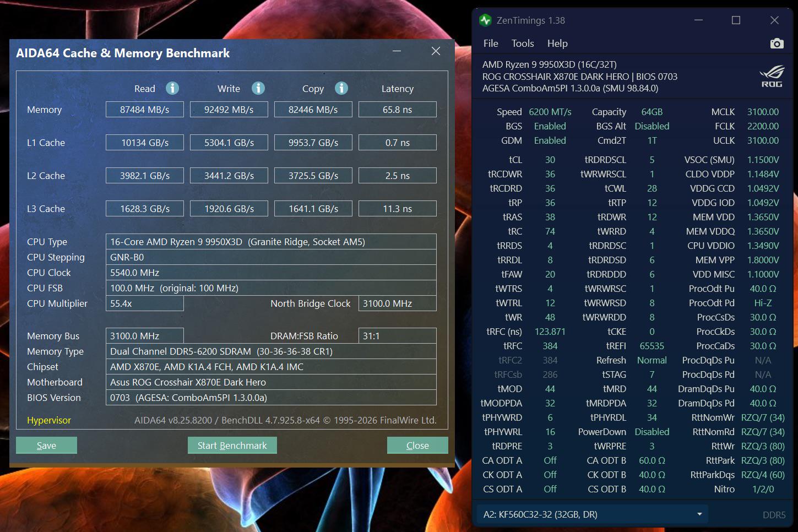Click the Memory Latency 65.8 ns field

tap(397, 110)
